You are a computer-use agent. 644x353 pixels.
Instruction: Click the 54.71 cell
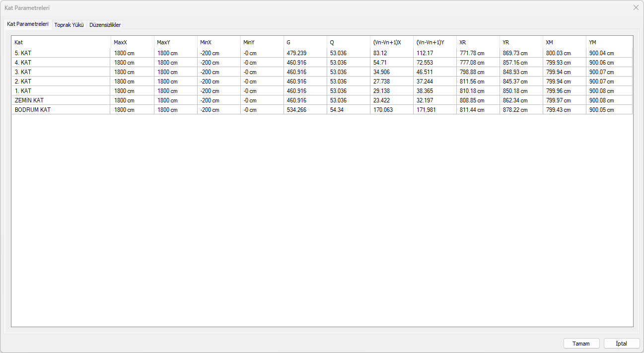click(x=391, y=63)
